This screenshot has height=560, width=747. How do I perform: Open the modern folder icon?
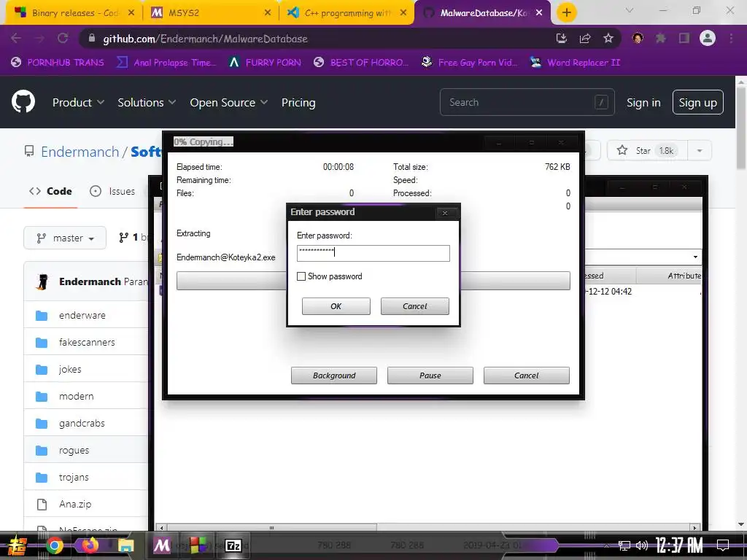(42, 396)
